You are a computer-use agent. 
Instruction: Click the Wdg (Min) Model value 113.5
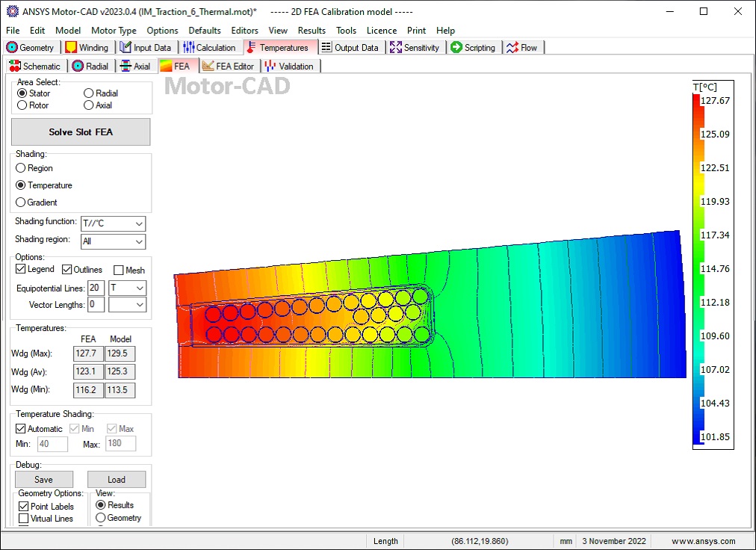[120, 390]
